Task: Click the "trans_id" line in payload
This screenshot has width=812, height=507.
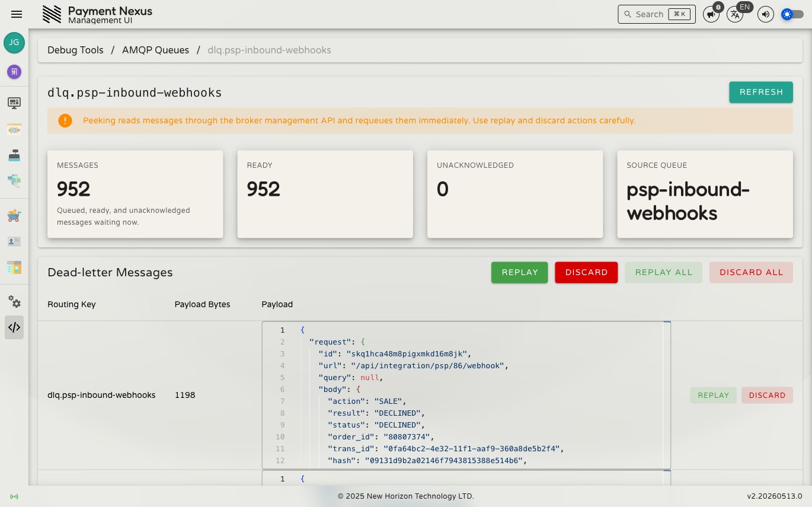Action: coord(445,449)
